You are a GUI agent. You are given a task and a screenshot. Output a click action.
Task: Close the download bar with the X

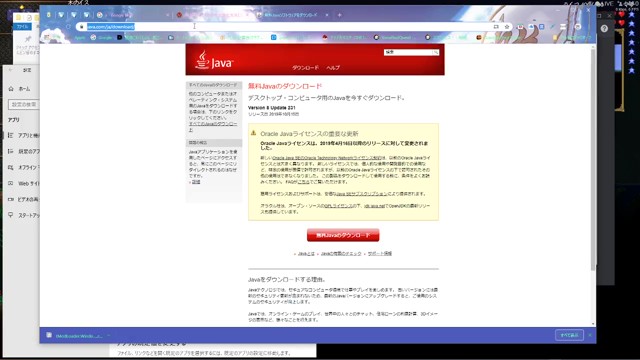pos(590,335)
